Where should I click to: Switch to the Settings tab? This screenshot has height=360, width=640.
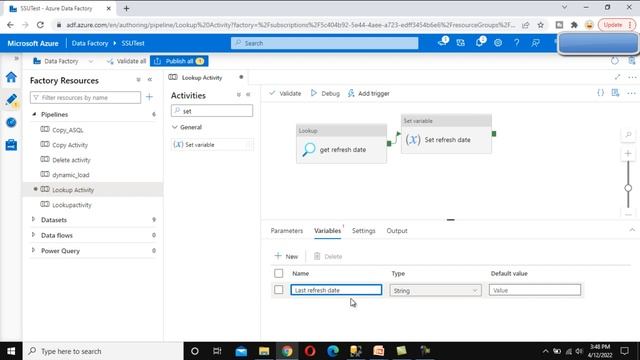click(363, 231)
